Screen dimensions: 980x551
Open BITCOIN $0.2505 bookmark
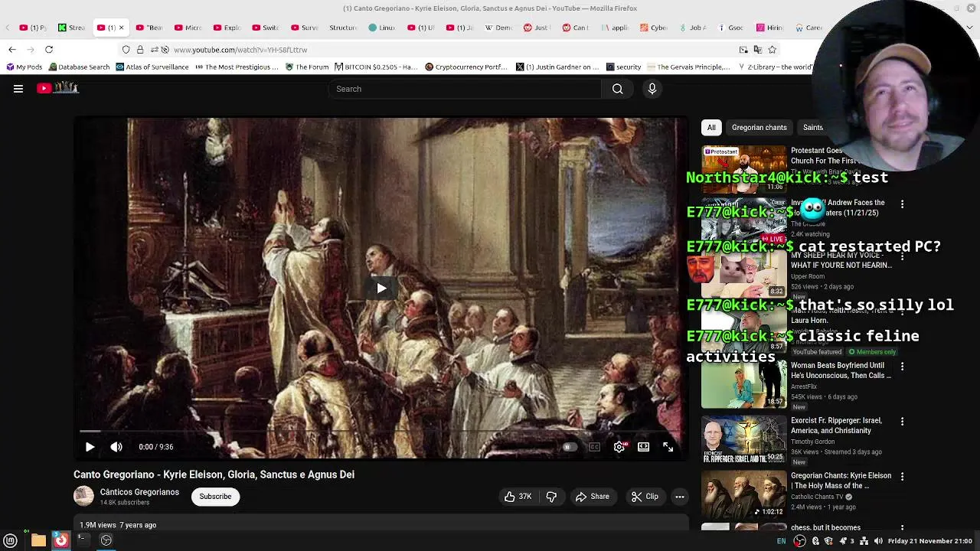(376, 67)
